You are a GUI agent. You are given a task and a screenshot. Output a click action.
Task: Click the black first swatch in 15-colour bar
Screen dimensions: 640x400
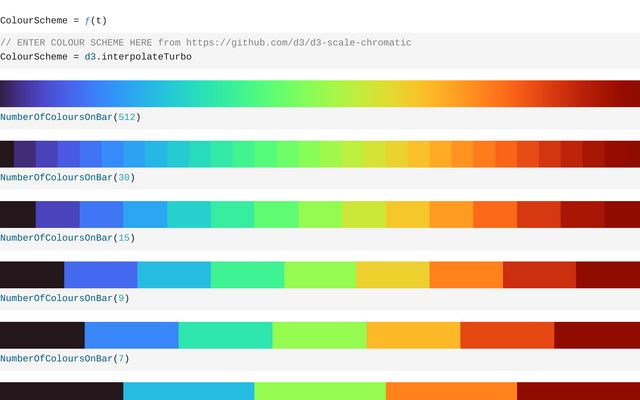pos(18,215)
